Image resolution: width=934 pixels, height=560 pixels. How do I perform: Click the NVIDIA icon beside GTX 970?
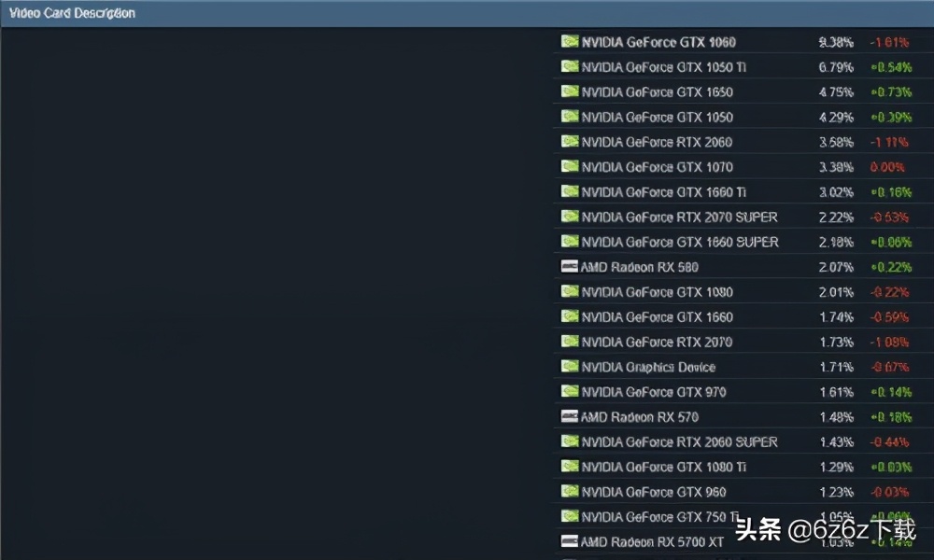point(569,391)
